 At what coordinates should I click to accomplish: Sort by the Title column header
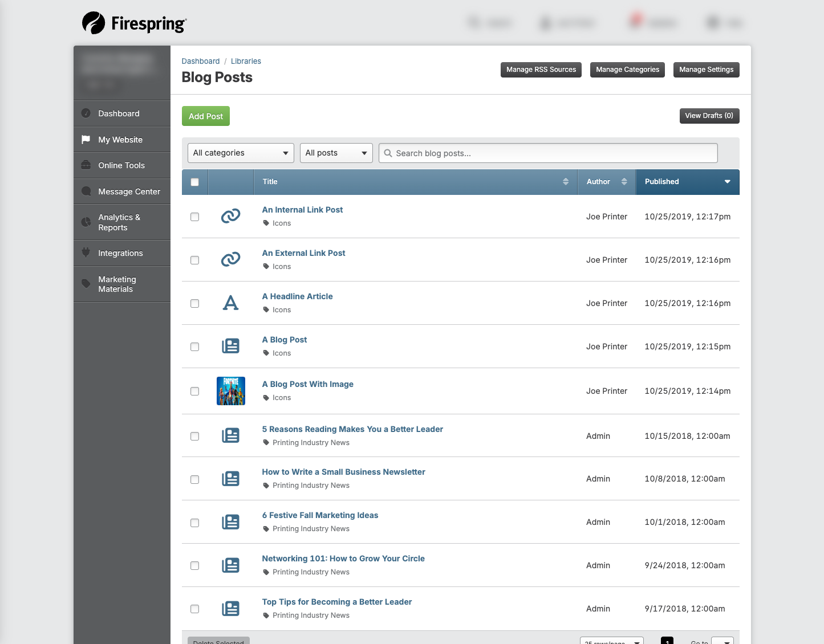click(x=416, y=182)
